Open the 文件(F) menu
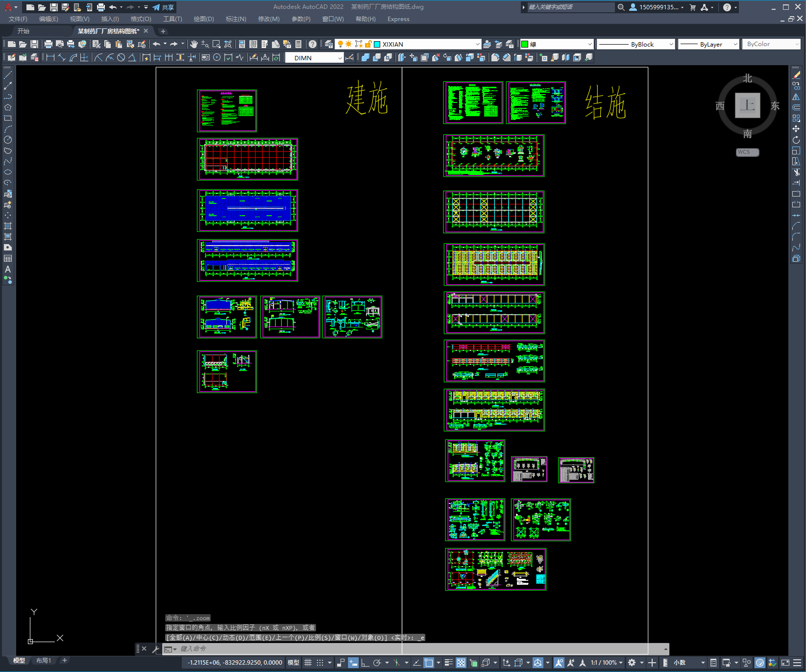806x672 pixels. click(x=18, y=19)
